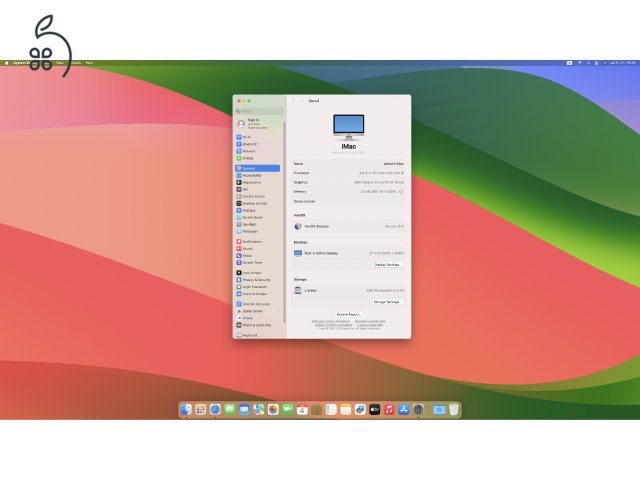This screenshot has width=640, height=480.
Task: Open Screen Saver settings
Action: (x=258, y=218)
